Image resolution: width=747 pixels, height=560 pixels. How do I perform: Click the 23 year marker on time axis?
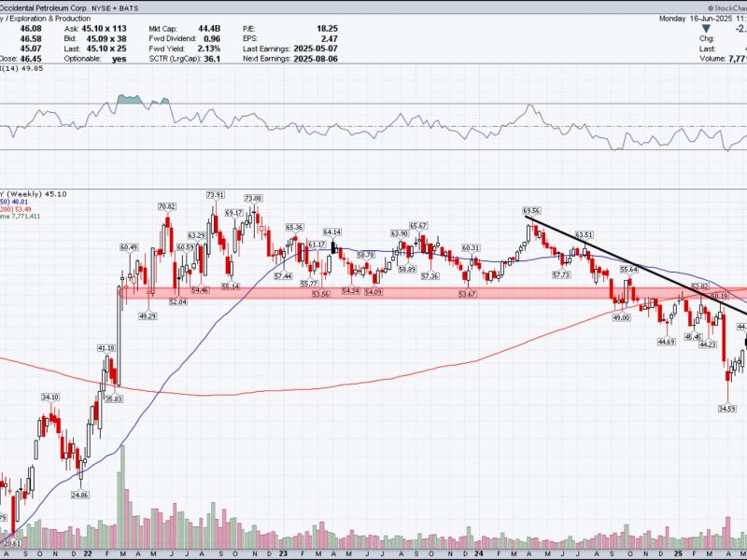pyautogui.click(x=283, y=553)
